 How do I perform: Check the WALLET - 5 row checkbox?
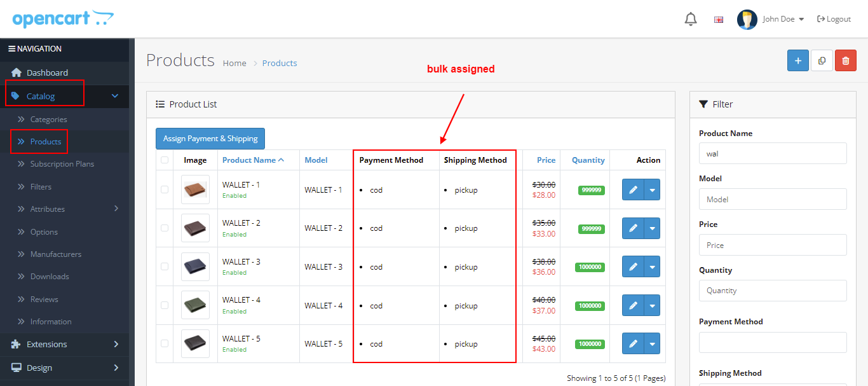[x=165, y=343]
